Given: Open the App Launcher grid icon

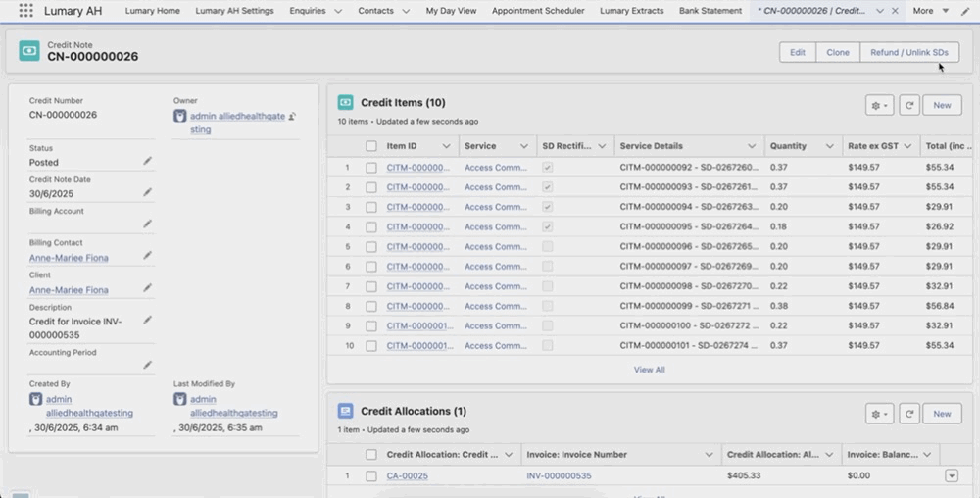Looking at the screenshot, I should [25, 11].
